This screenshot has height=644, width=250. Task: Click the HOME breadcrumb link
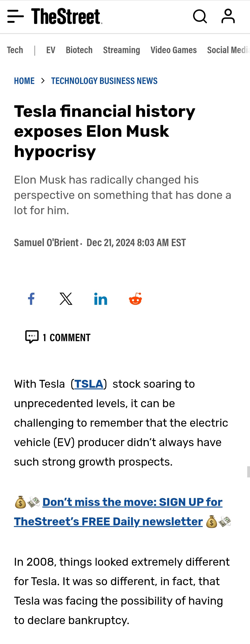(24, 81)
